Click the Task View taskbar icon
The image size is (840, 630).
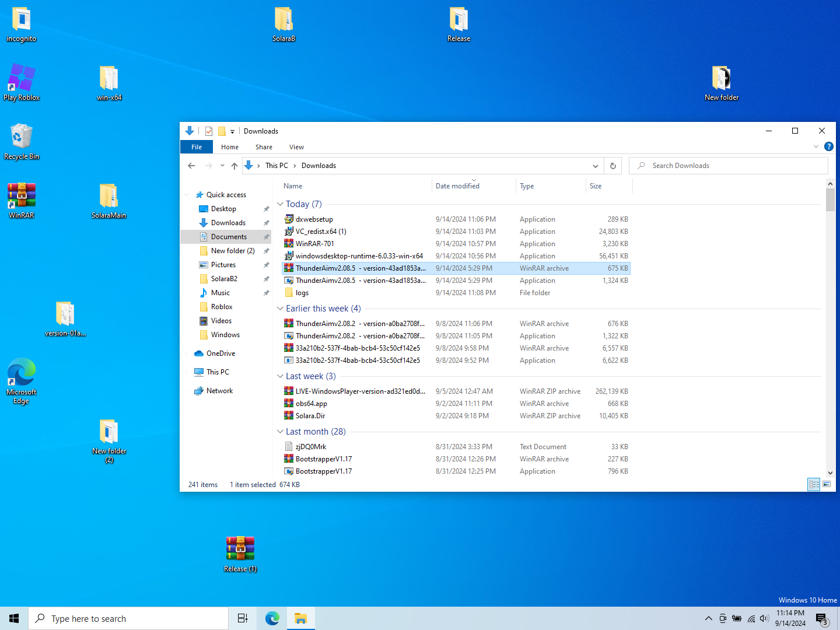coord(243,618)
